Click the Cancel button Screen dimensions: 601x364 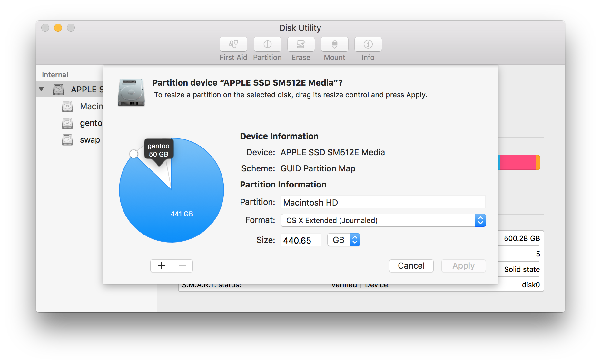click(411, 265)
